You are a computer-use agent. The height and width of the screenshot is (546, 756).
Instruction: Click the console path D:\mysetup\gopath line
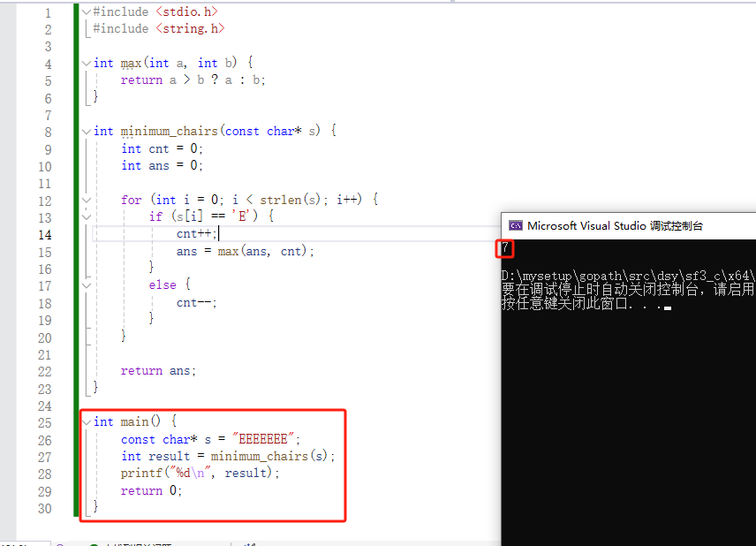coord(628,276)
